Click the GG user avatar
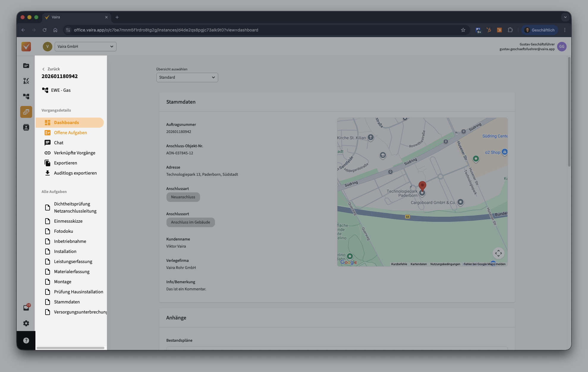 pos(562,47)
